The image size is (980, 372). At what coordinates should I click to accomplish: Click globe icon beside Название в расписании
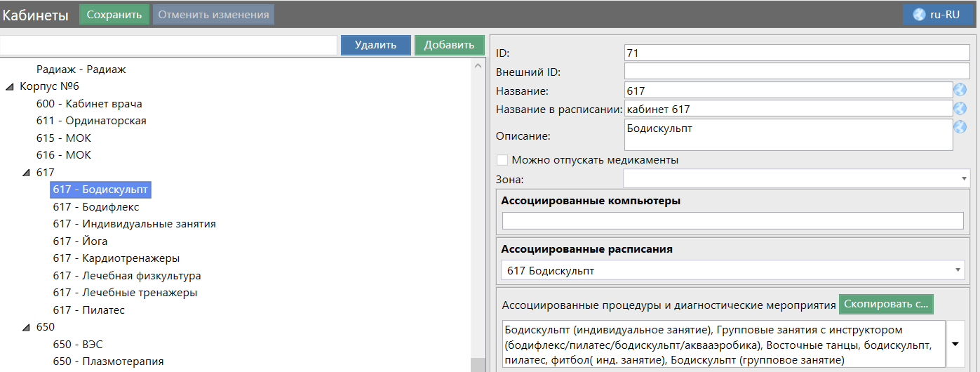(x=960, y=109)
